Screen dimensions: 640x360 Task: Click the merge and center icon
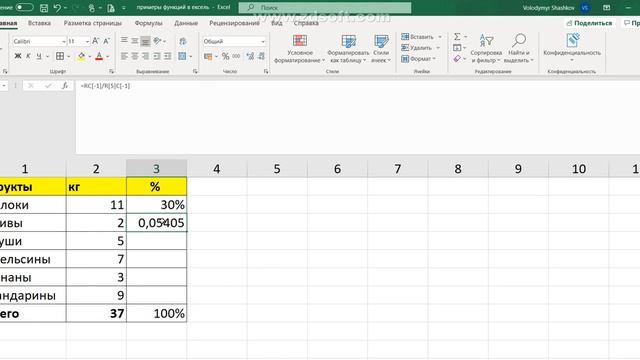point(182,56)
